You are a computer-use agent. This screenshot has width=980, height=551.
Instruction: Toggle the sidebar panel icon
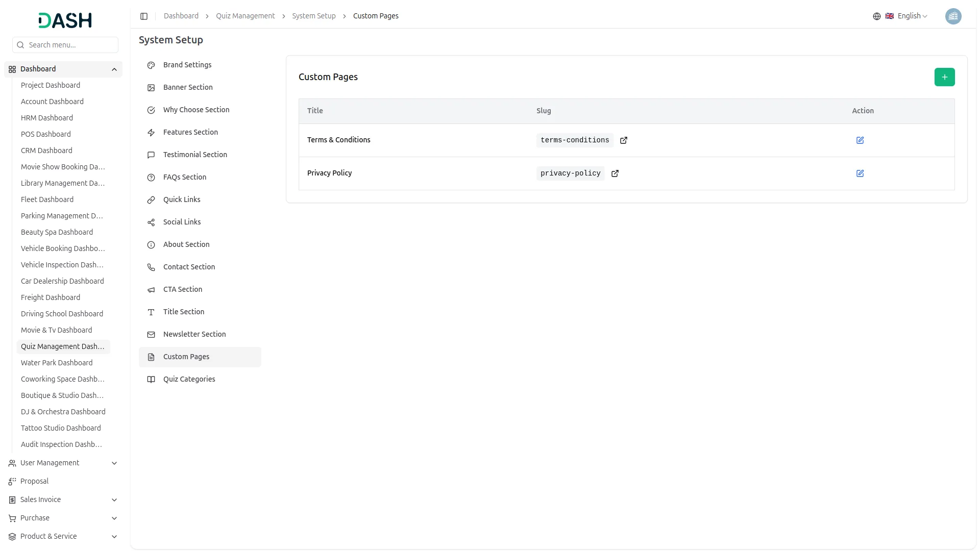click(x=144, y=16)
